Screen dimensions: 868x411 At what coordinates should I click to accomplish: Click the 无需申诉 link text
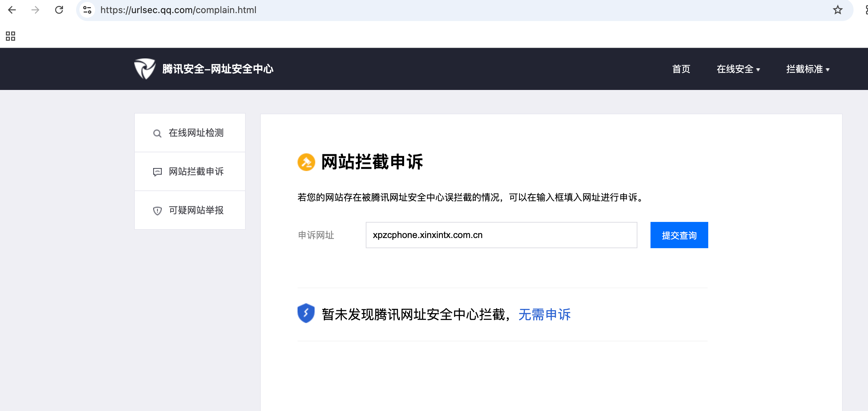click(544, 314)
